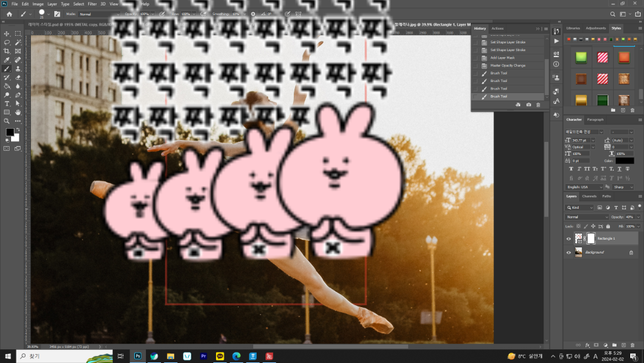
Task: Open the Edit Toolbar three-dots menu
Action: coord(18,121)
